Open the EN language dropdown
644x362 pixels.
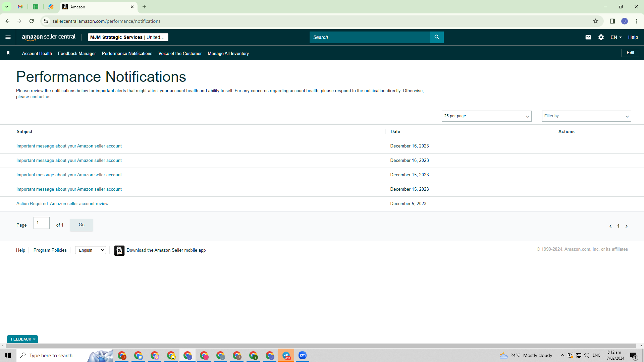pos(616,37)
